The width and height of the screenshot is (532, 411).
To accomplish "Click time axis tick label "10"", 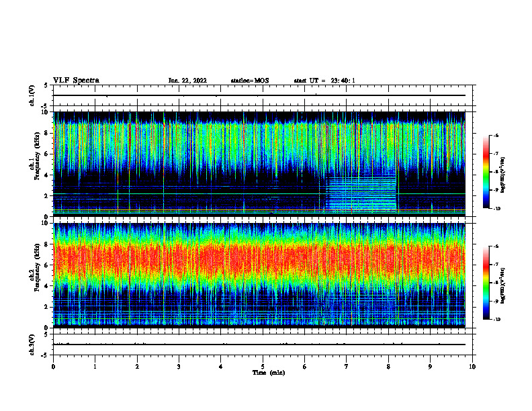I will click(472, 367).
